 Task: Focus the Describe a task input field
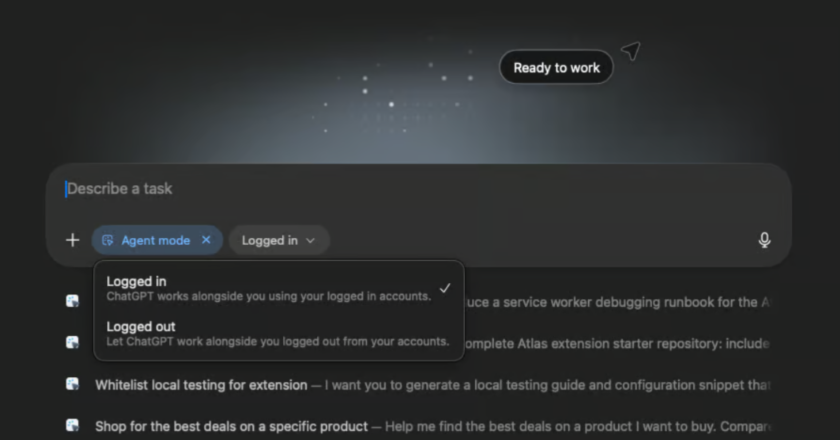pos(418,189)
